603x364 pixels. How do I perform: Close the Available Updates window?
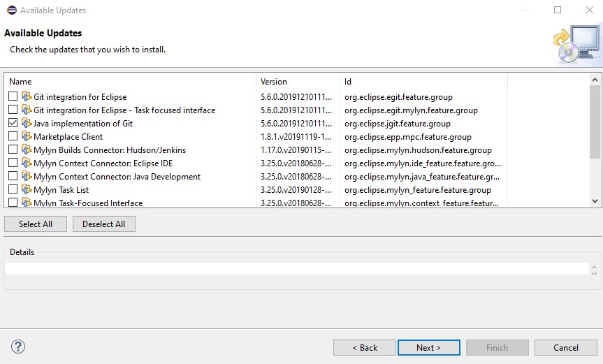pos(589,10)
